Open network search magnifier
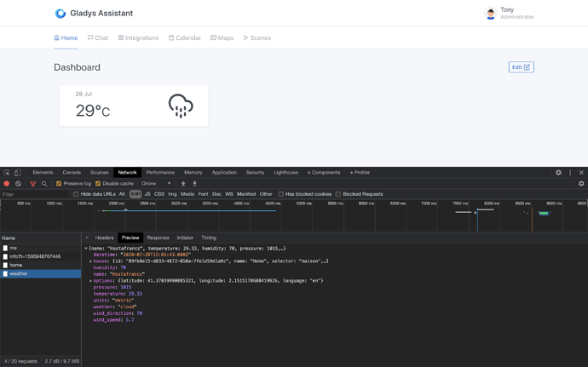 coord(44,184)
